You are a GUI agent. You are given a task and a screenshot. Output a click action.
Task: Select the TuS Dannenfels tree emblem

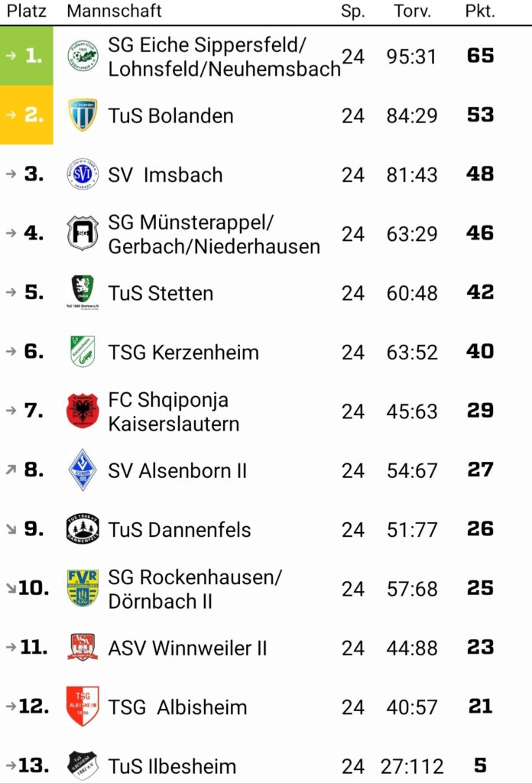pyautogui.click(x=83, y=529)
